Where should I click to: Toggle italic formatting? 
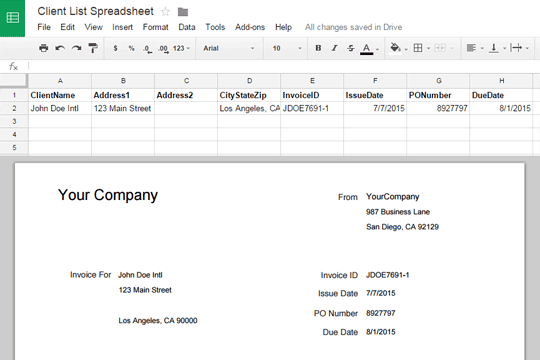(334, 48)
